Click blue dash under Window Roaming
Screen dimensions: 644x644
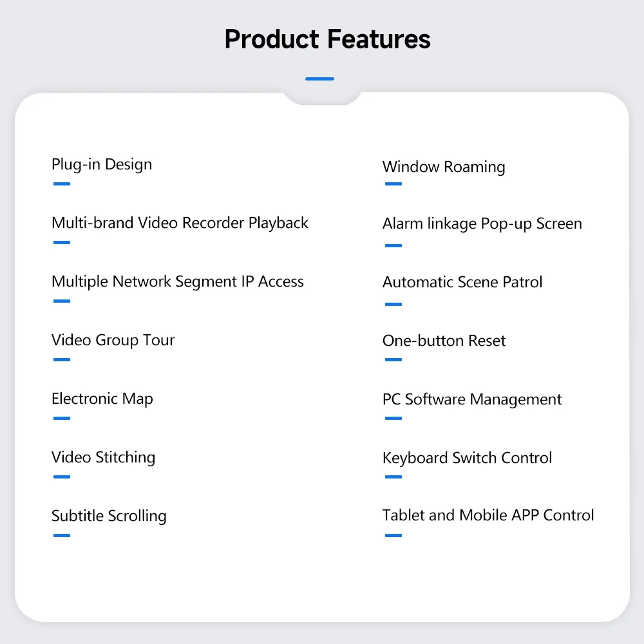[x=393, y=184]
